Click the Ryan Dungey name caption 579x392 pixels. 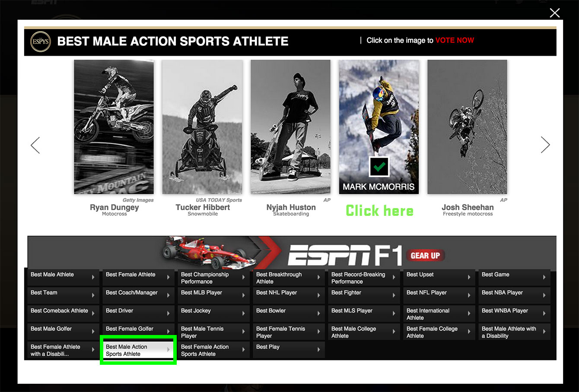click(x=114, y=208)
